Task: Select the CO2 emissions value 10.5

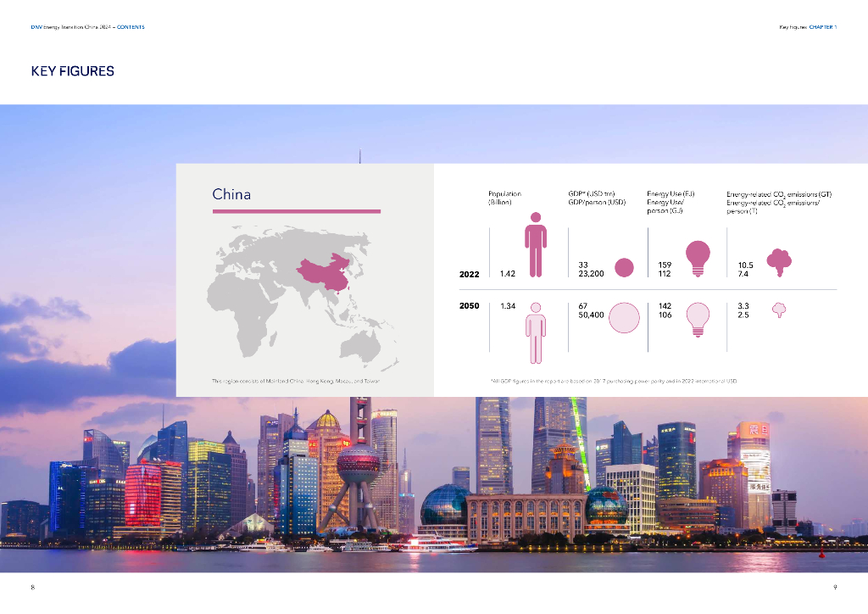Action: [745, 265]
